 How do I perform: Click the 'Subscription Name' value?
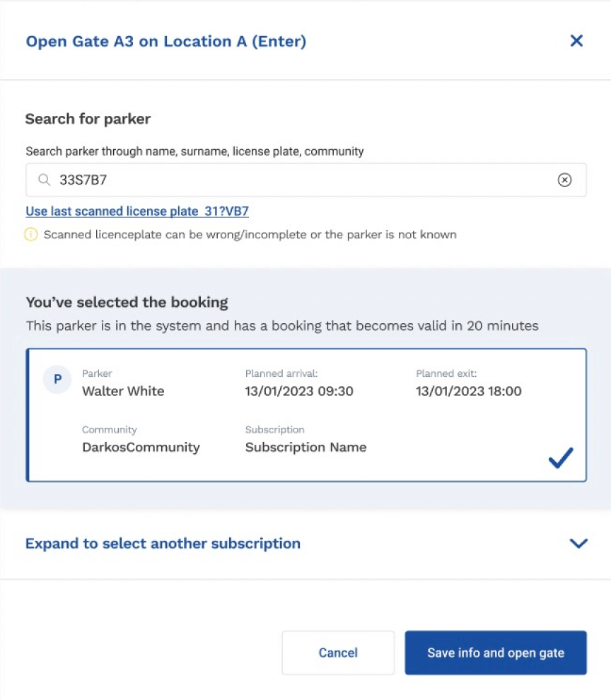tap(305, 447)
